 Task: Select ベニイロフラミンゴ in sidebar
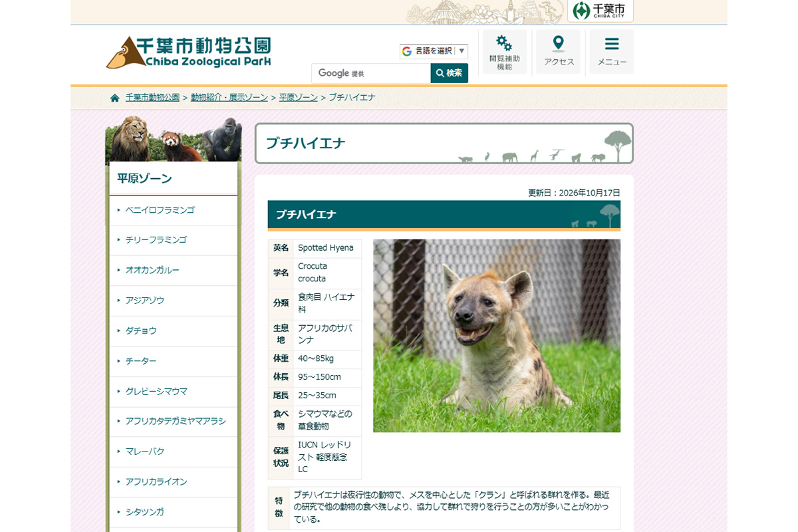pyautogui.click(x=173, y=210)
